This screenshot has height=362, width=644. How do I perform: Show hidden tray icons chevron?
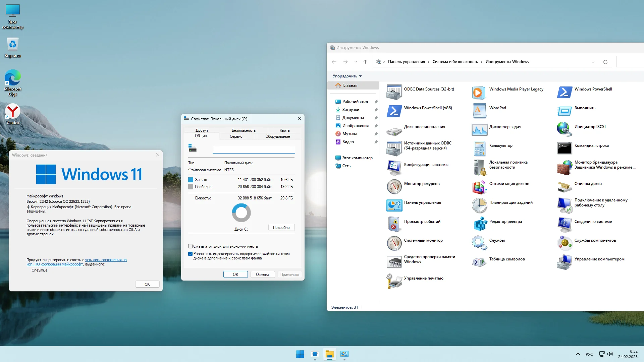[578, 354]
